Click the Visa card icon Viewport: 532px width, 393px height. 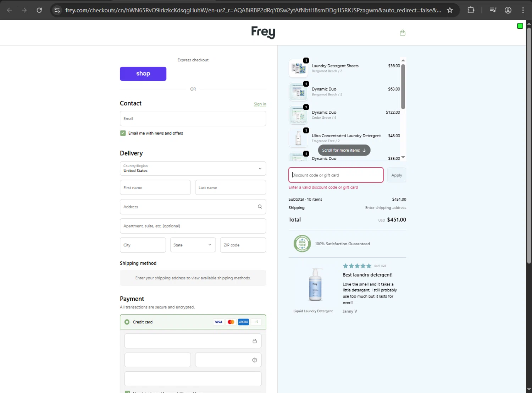pyautogui.click(x=218, y=322)
